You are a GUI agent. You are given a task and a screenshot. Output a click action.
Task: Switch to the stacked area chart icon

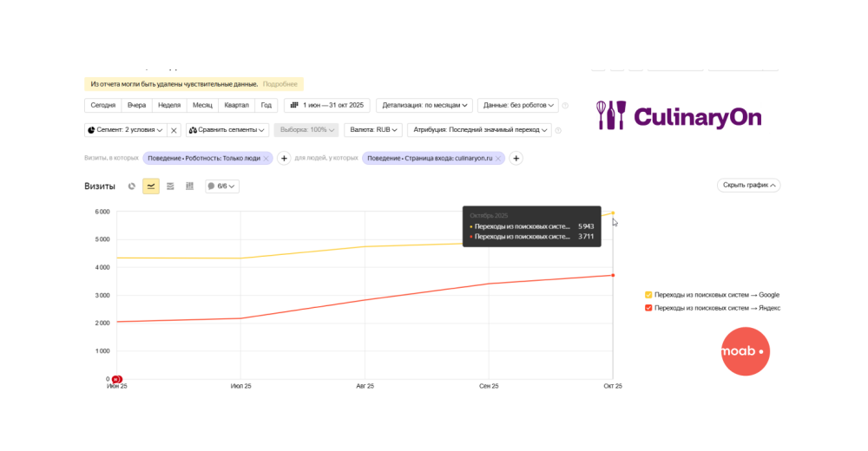170,186
